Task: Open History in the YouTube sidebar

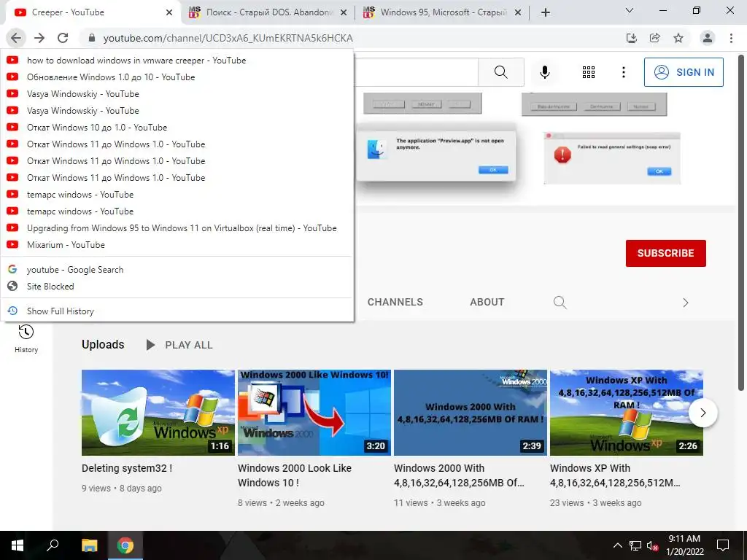Action: point(26,338)
